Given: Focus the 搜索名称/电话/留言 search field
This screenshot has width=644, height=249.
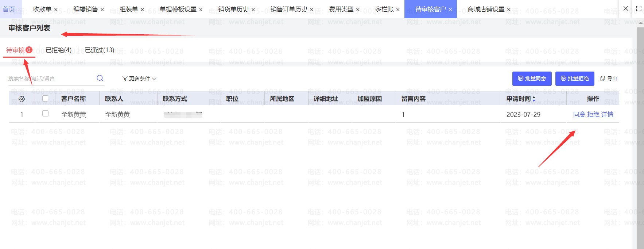Looking at the screenshot, I should [x=51, y=78].
